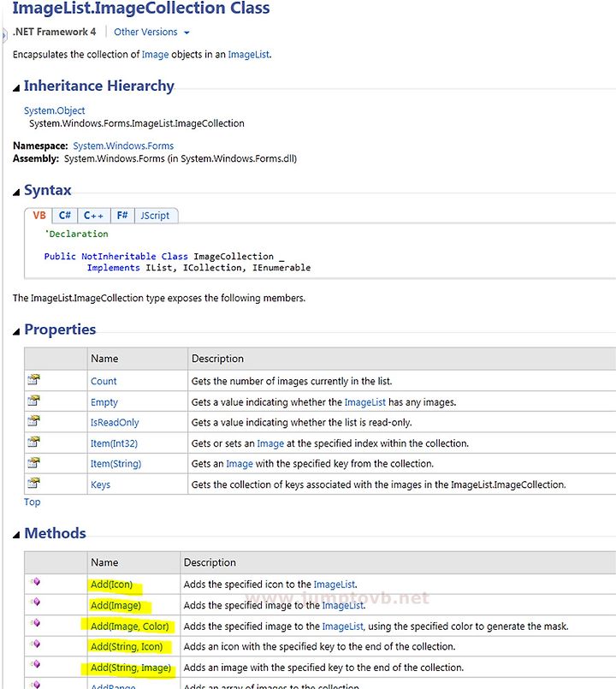Open the Add(String, Icon) method link
This screenshot has height=689, width=616.
[x=127, y=646]
